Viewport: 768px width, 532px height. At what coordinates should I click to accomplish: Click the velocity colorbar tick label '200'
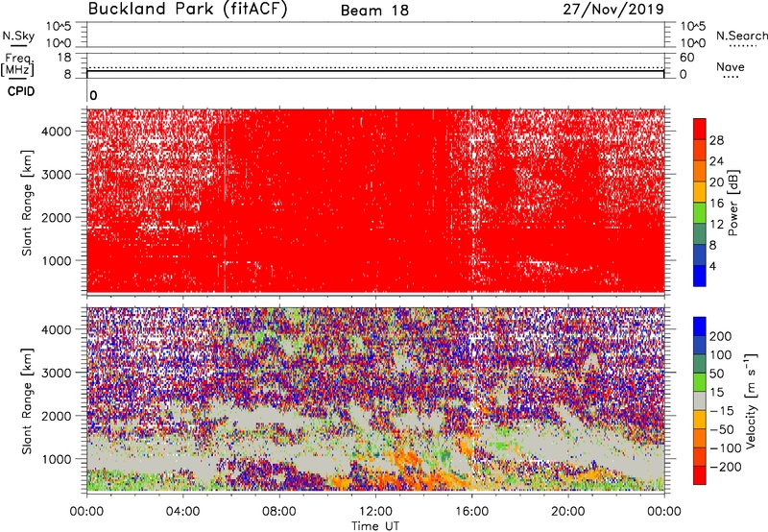pyautogui.click(x=721, y=336)
